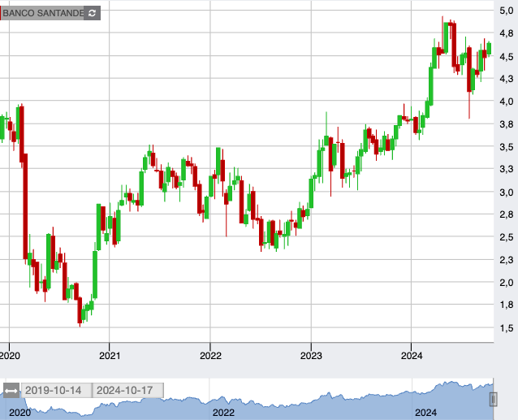Click the 5,0 price axis label

coord(507,11)
